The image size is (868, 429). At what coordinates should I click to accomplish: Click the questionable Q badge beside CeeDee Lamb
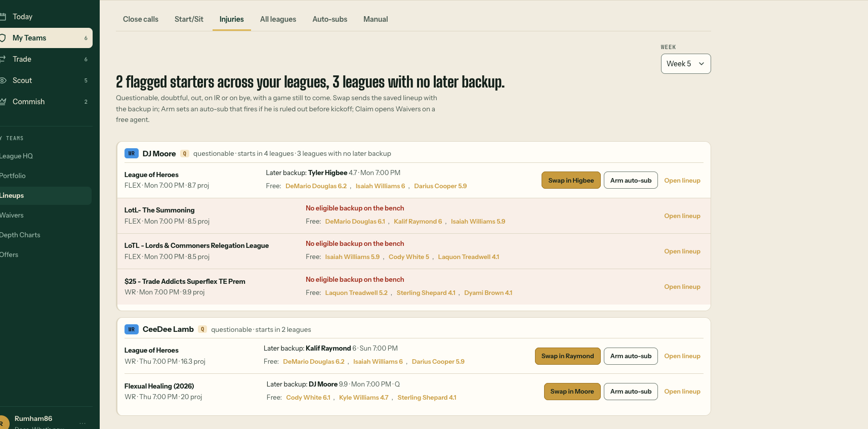click(202, 329)
